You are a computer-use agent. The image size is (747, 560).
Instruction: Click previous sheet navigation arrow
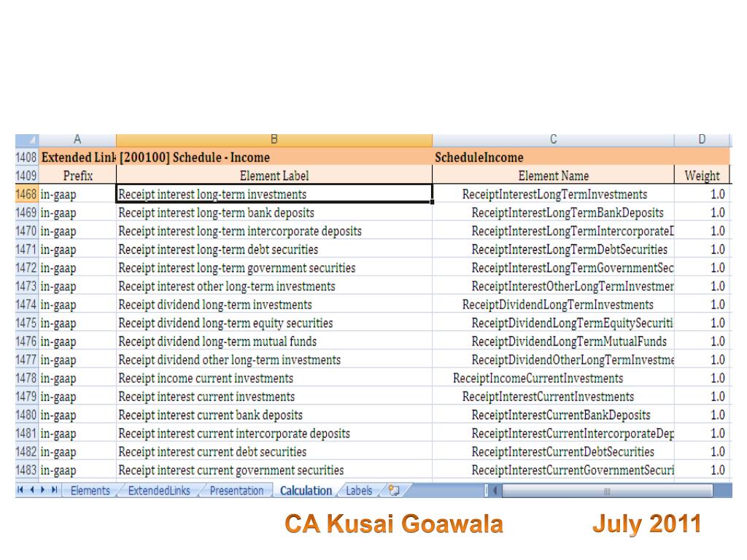[x=31, y=489]
